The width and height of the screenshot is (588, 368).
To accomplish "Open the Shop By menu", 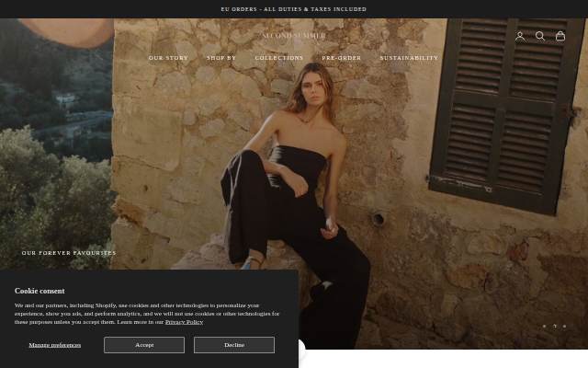I will tap(221, 58).
